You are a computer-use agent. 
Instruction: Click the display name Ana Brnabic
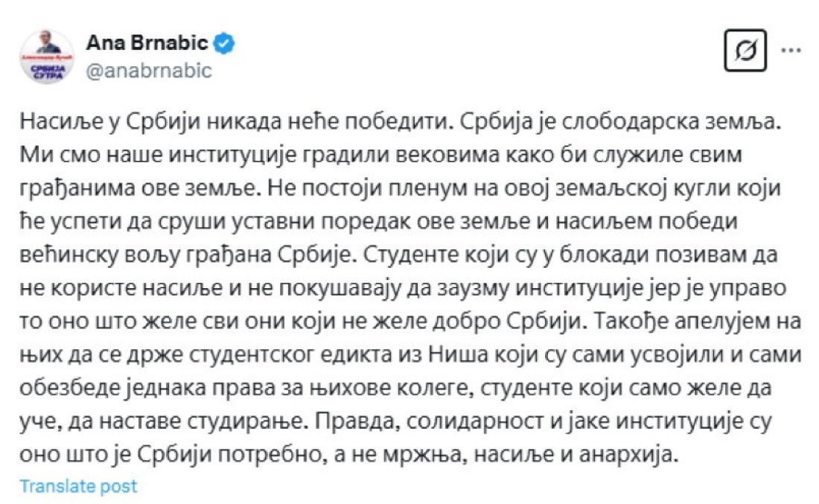pos(147,44)
